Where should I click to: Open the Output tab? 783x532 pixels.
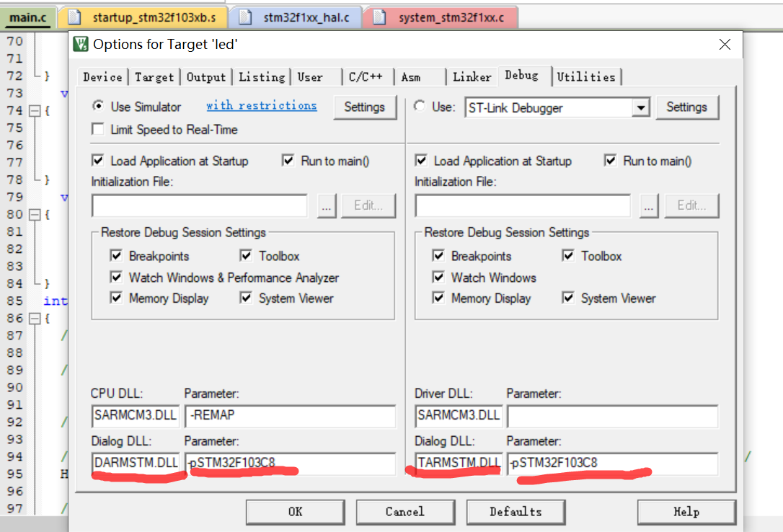coord(206,77)
